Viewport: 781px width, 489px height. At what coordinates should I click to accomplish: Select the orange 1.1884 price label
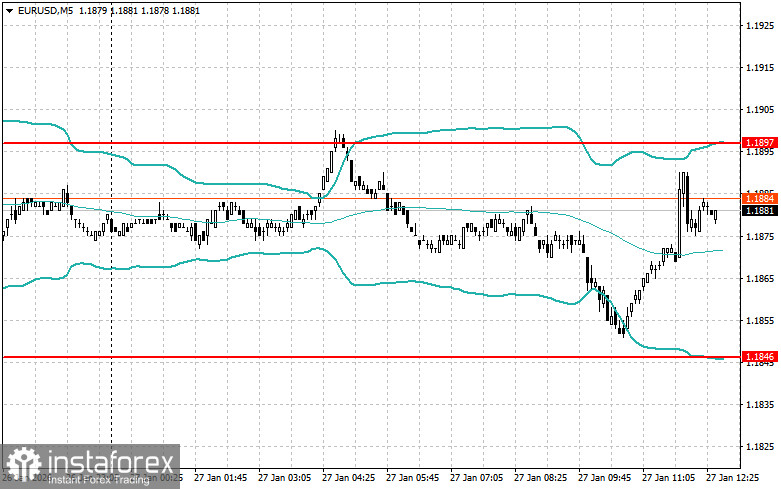tap(760, 199)
